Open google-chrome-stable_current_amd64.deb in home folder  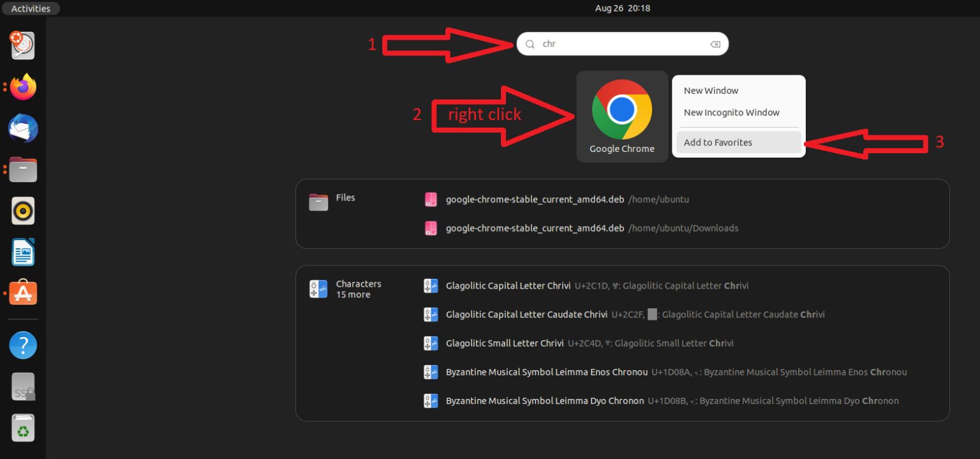(x=534, y=199)
